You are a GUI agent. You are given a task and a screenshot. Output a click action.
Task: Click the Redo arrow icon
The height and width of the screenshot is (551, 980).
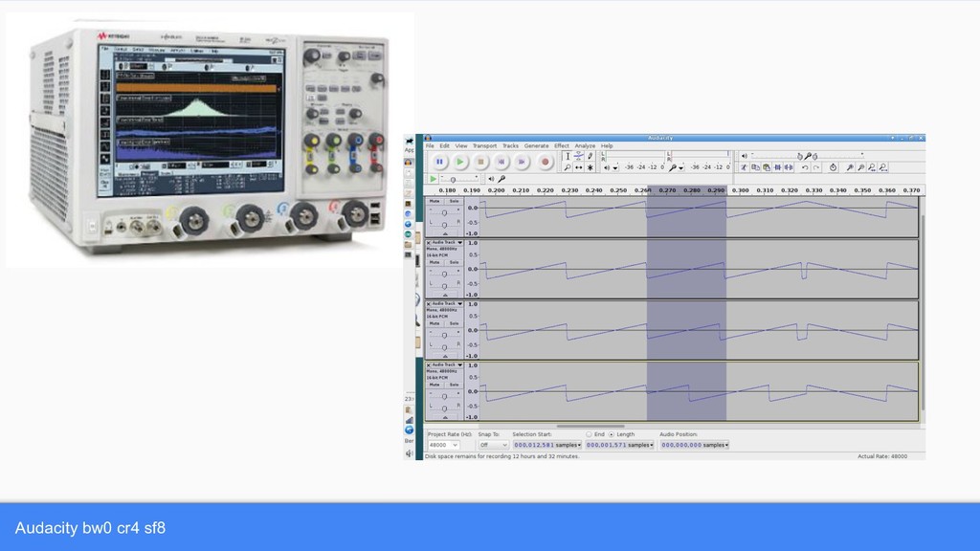point(816,167)
